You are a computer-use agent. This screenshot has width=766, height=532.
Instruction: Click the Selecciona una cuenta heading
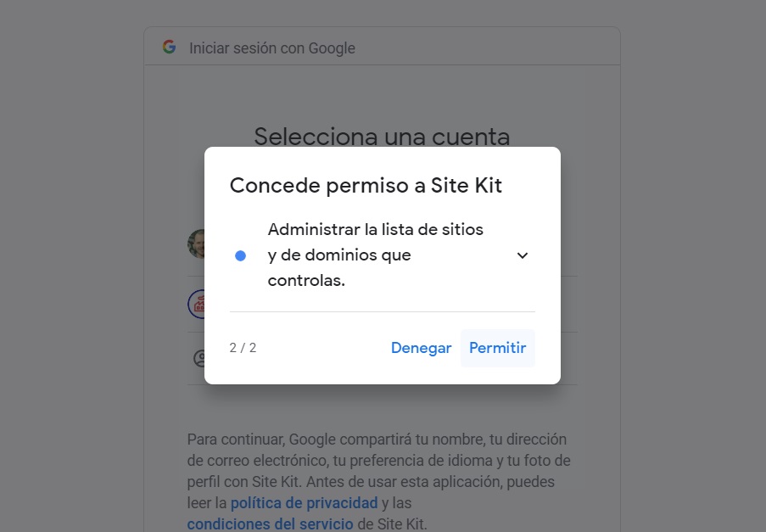(x=382, y=137)
